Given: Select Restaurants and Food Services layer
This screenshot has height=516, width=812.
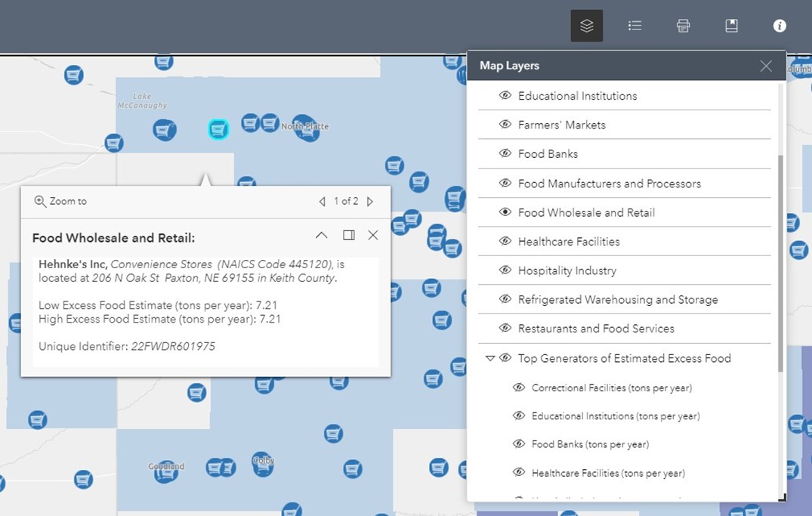Looking at the screenshot, I should [x=595, y=329].
